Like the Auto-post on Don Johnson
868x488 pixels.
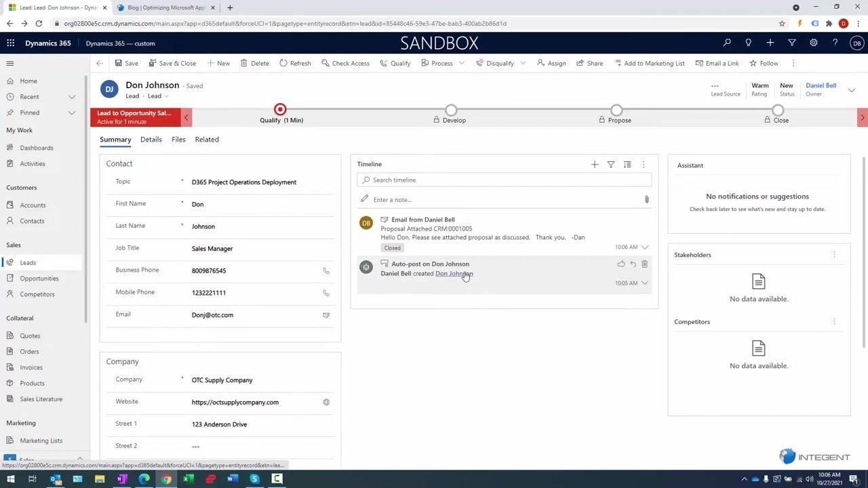[621, 264]
